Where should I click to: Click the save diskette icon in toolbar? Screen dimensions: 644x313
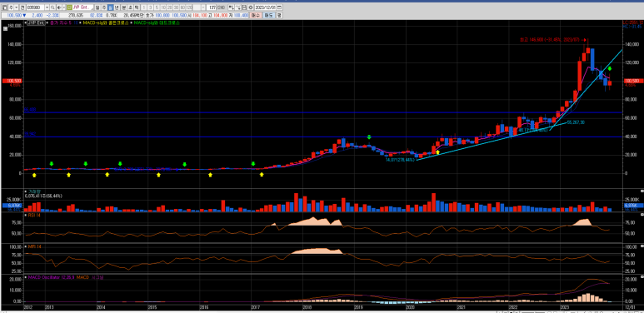tap(244, 7)
